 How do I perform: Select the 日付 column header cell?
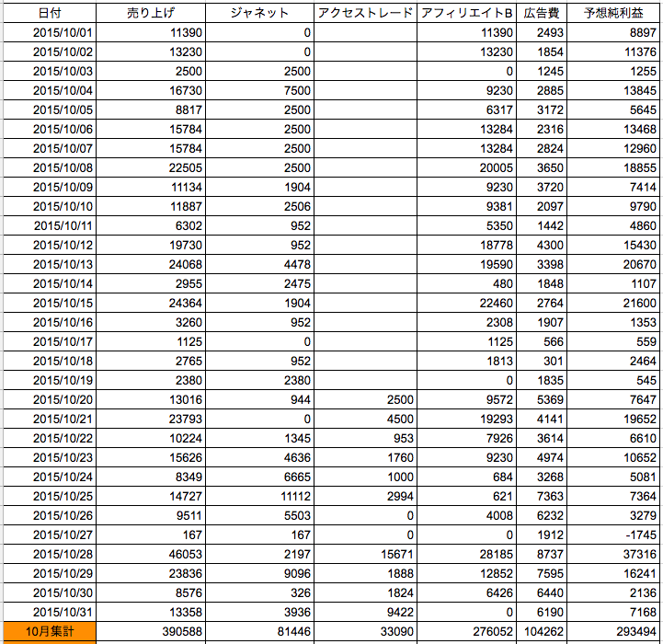coord(50,13)
